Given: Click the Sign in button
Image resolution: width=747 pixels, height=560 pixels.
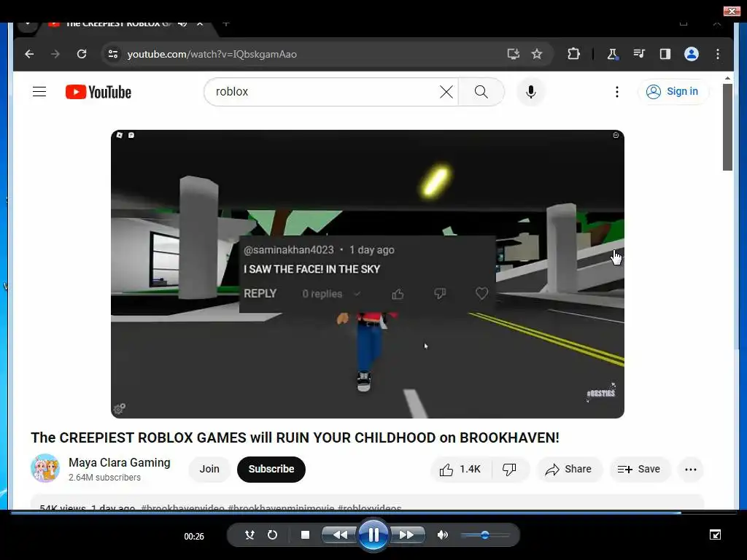Looking at the screenshot, I should (673, 91).
